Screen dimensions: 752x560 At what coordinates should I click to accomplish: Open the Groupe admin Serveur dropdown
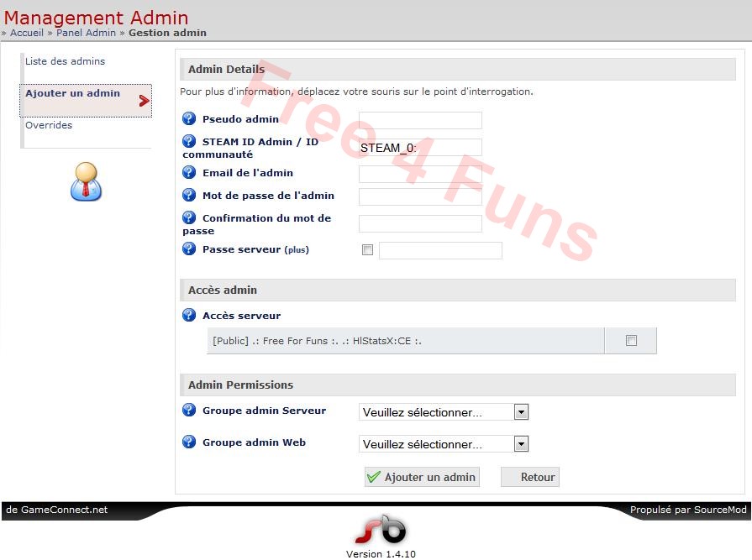coord(521,411)
